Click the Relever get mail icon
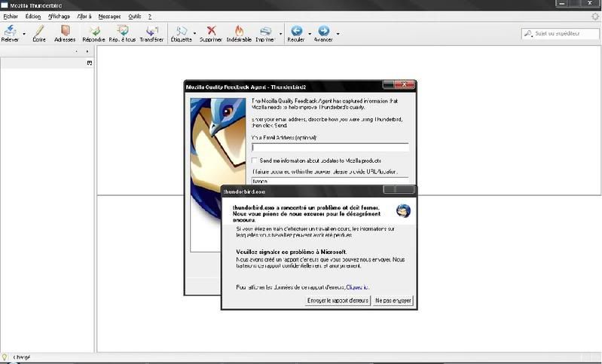The width and height of the screenshot is (602, 364). point(10,31)
